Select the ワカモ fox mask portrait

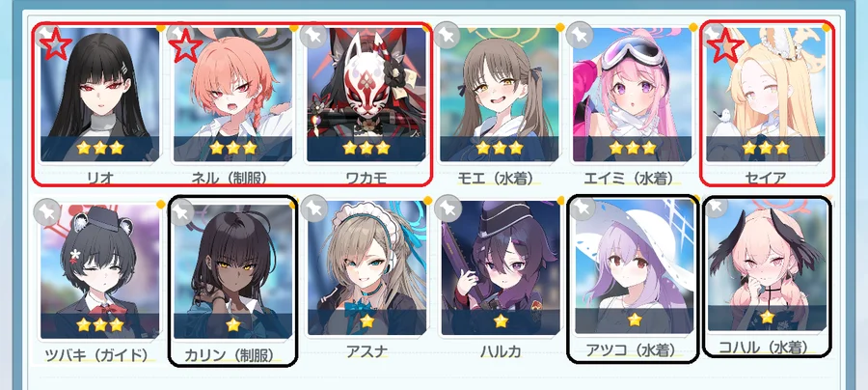pos(366,95)
